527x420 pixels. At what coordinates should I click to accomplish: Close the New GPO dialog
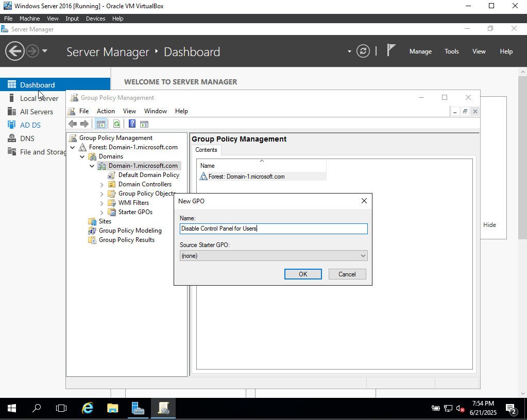364,201
